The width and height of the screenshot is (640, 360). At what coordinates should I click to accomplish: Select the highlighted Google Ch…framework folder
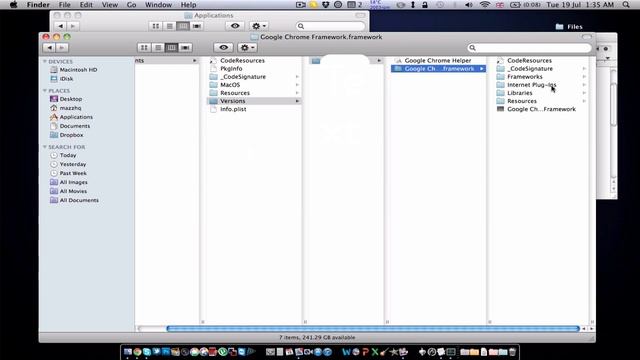(438, 69)
